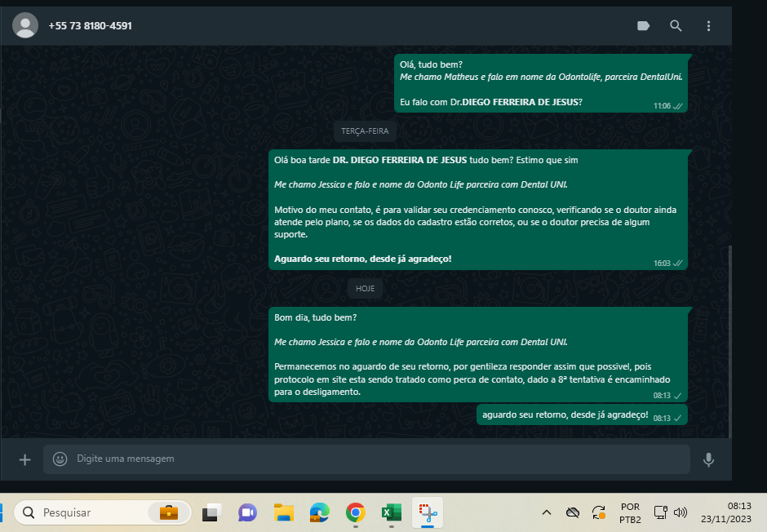Screen dimensions: 767x532
Task: Open the emoji picker
Action: point(60,459)
